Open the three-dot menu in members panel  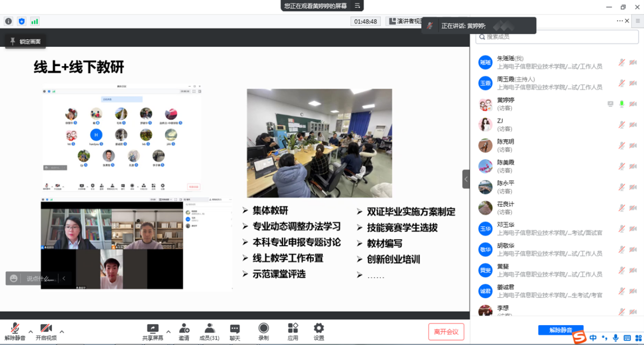point(620,20)
